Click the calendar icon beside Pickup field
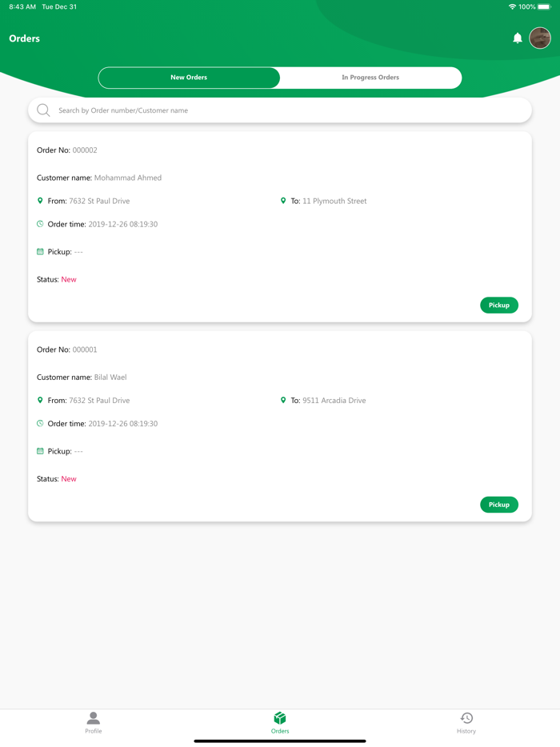 pyautogui.click(x=39, y=251)
